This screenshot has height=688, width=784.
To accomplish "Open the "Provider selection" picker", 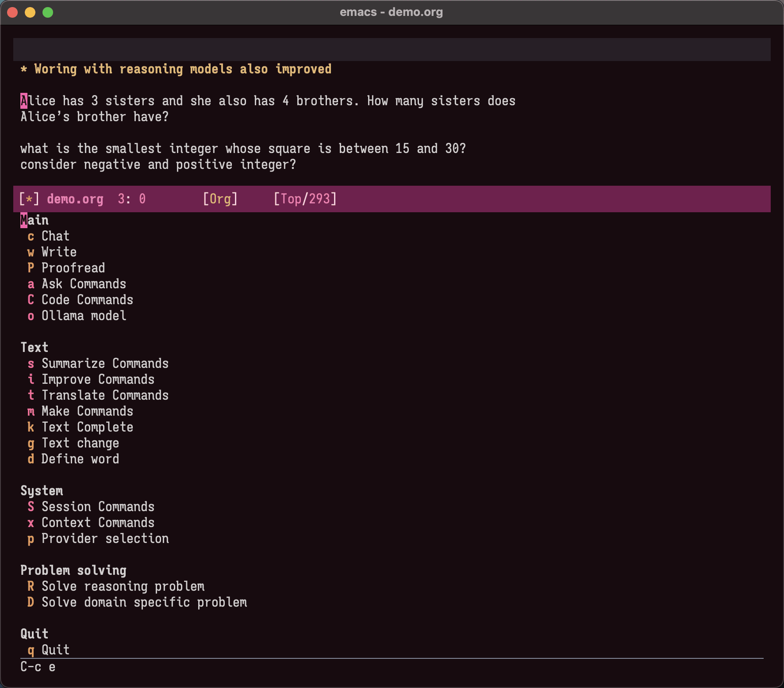I will (x=105, y=539).
